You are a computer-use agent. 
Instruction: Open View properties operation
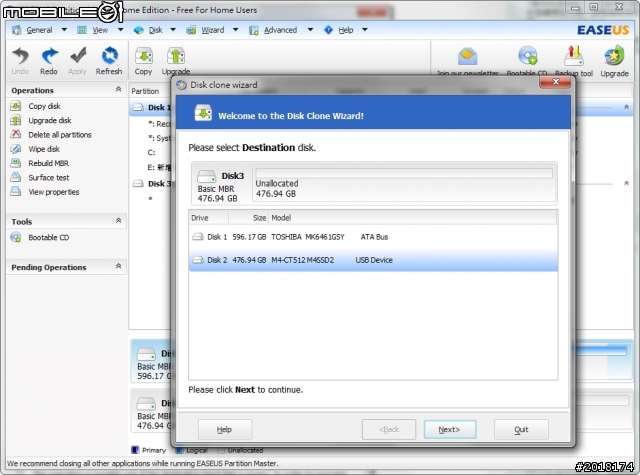(x=53, y=192)
